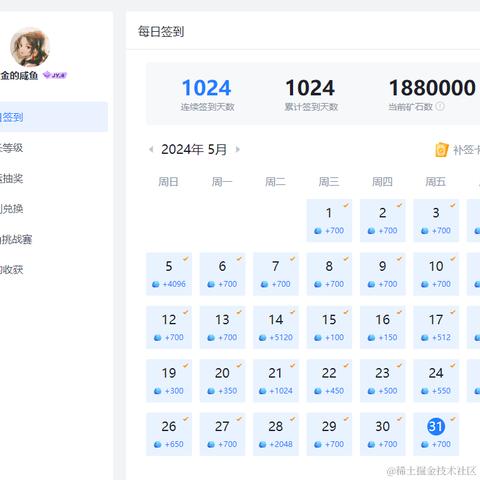Select calendar day 22 with +450

pos(329,381)
